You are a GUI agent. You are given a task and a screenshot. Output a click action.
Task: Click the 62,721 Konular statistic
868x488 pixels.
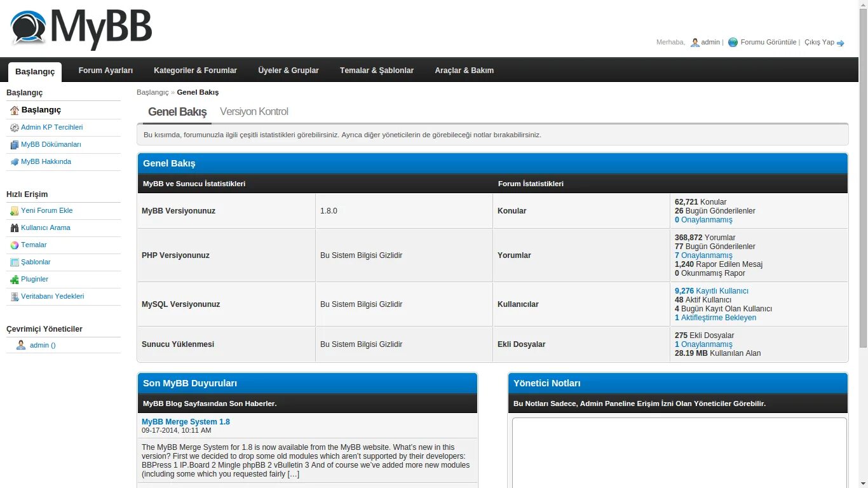coord(700,202)
